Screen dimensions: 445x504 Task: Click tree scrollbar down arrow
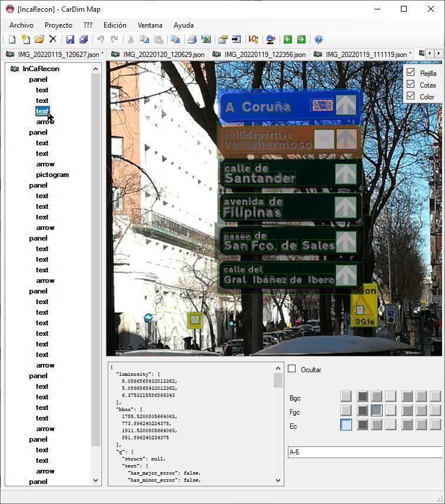96,480
